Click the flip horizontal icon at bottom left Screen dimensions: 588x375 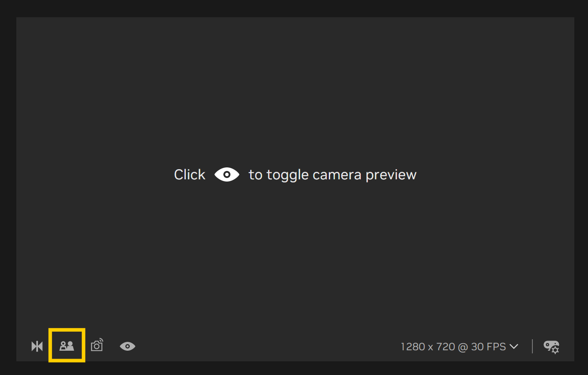37,346
